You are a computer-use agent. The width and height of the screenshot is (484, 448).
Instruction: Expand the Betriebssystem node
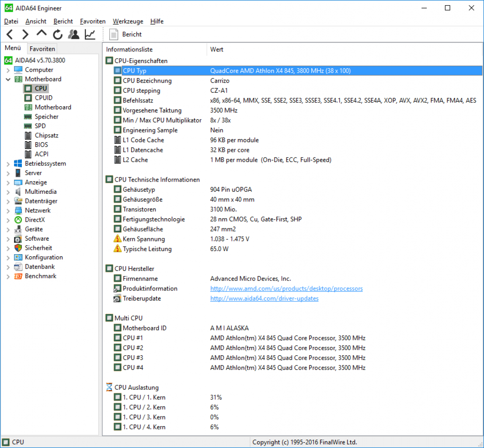[8, 164]
